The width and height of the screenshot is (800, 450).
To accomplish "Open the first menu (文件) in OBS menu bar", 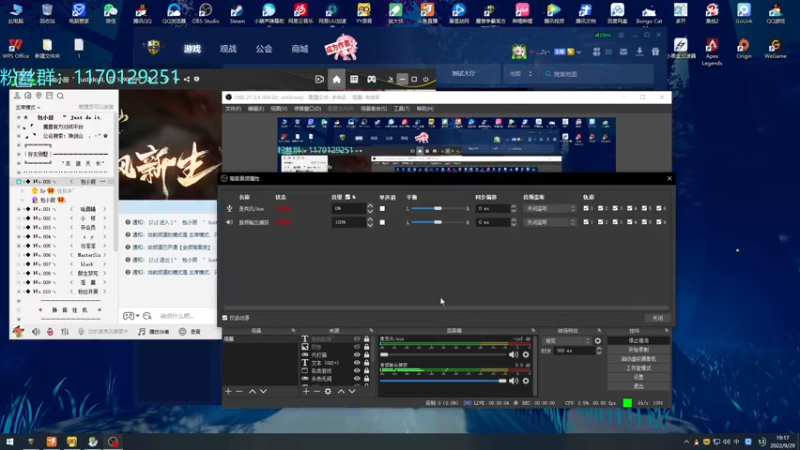I will [x=233, y=109].
